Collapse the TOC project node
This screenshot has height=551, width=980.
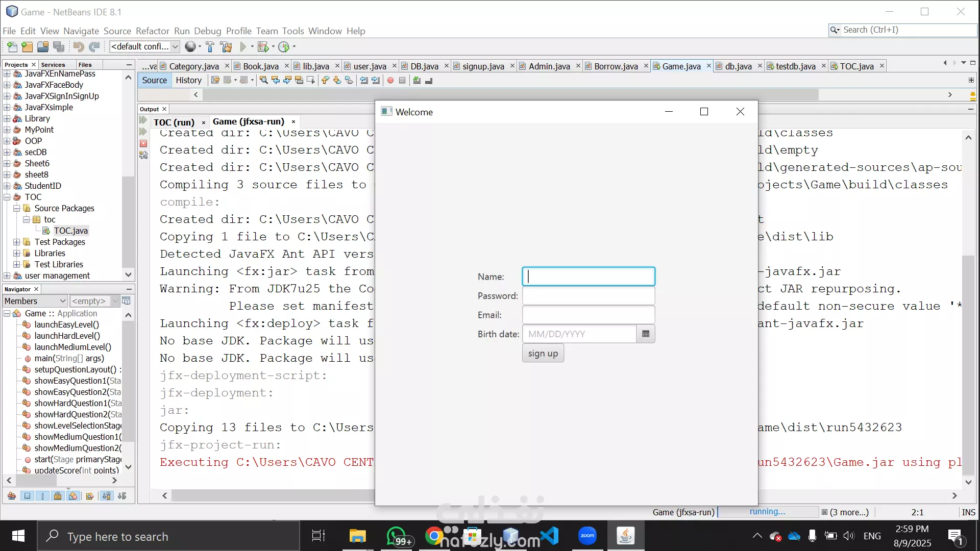[x=7, y=197]
